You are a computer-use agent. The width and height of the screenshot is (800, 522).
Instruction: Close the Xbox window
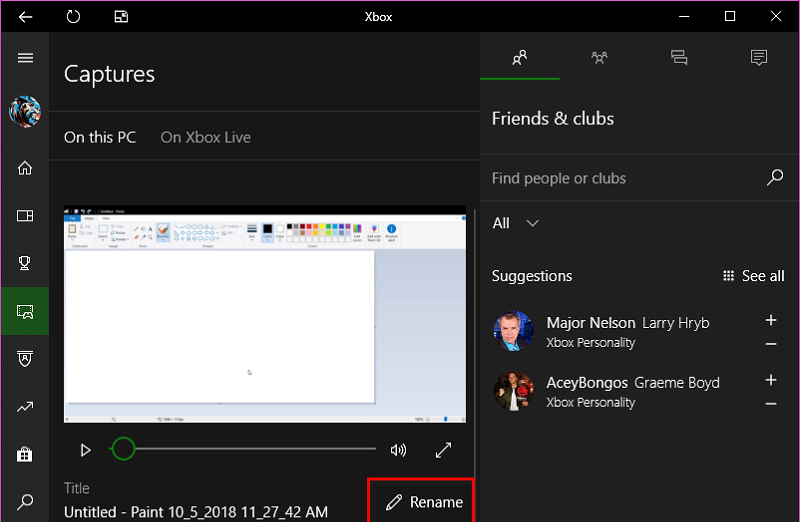point(776,17)
